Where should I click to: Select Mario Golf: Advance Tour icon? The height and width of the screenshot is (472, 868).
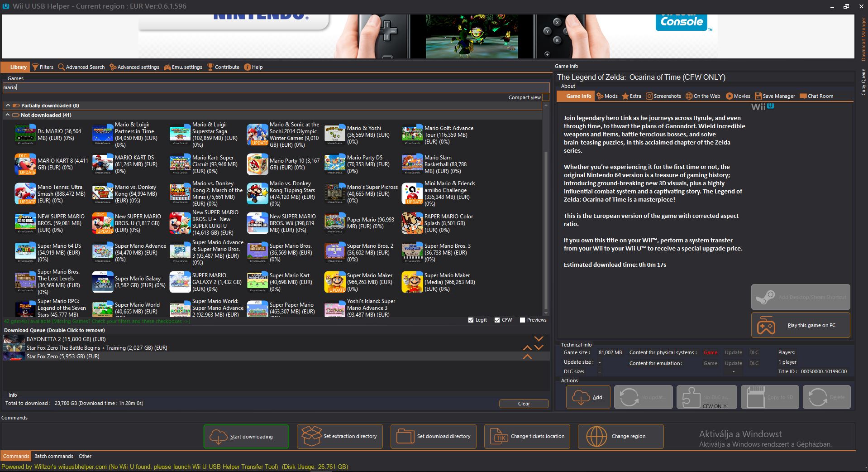pyautogui.click(x=412, y=135)
